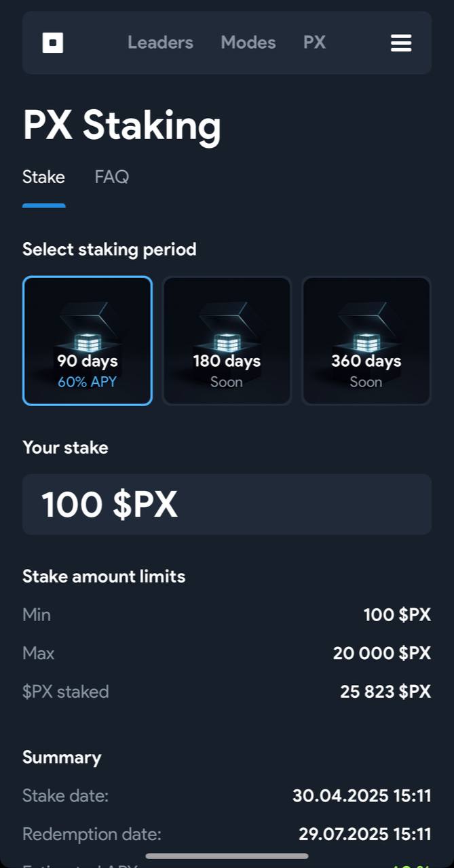Select the 180 days staking period
454x868 pixels.
click(227, 341)
